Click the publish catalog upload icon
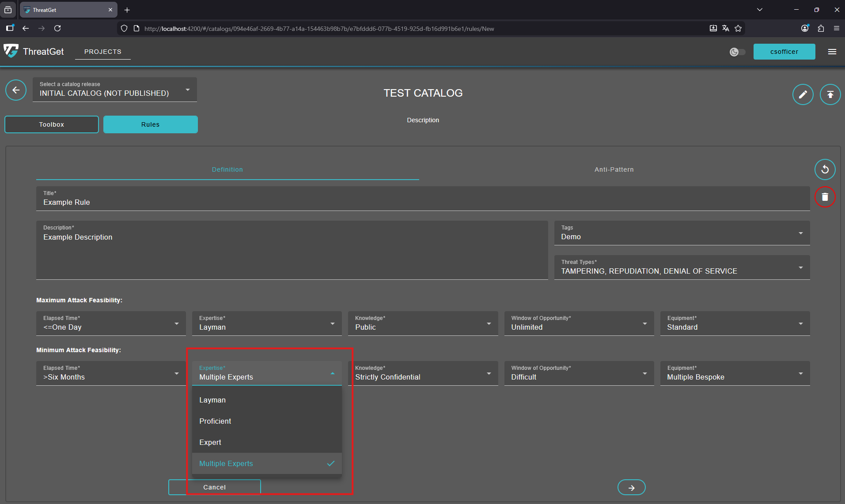Screen dimensions: 845x504 830,94
